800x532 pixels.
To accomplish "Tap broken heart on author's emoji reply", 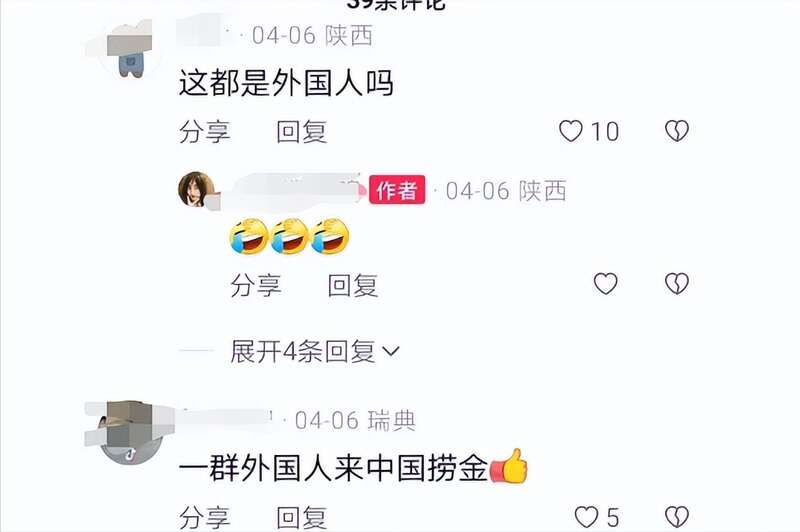I will click(677, 284).
